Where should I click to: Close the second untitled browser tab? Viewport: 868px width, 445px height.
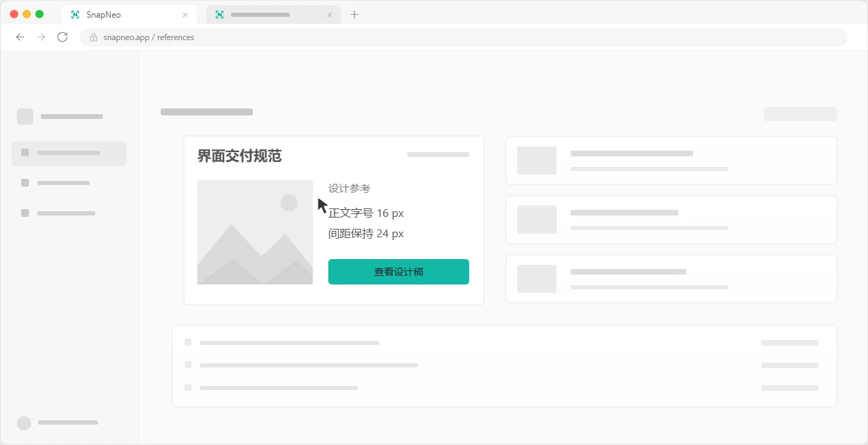point(329,15)
